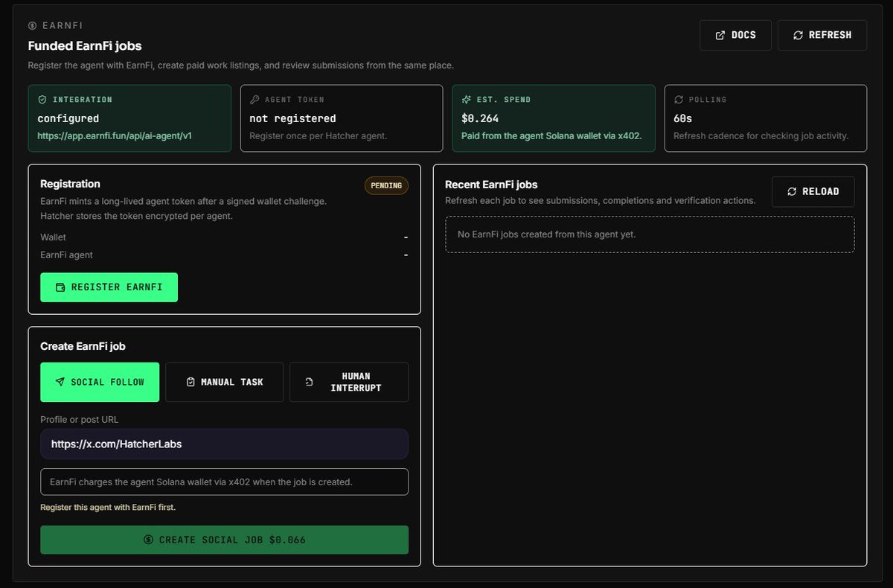Screen dimensions: 893x588
Task: Click the document icon in HUMAN INTERRUPT
Action: (309, 382)
